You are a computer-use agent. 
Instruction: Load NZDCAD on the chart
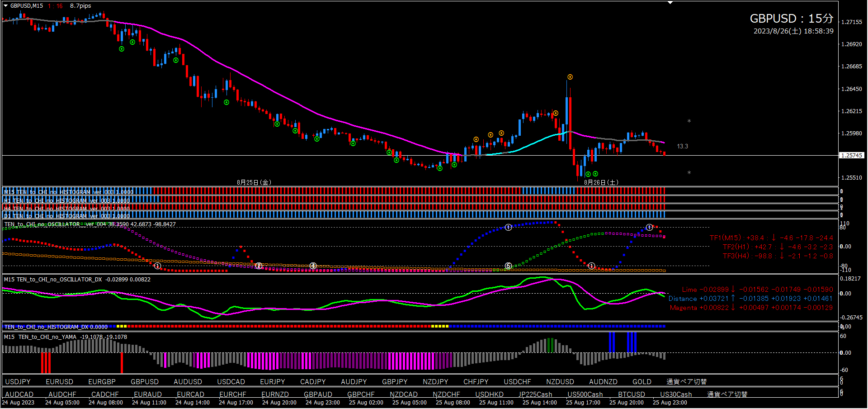404,395
